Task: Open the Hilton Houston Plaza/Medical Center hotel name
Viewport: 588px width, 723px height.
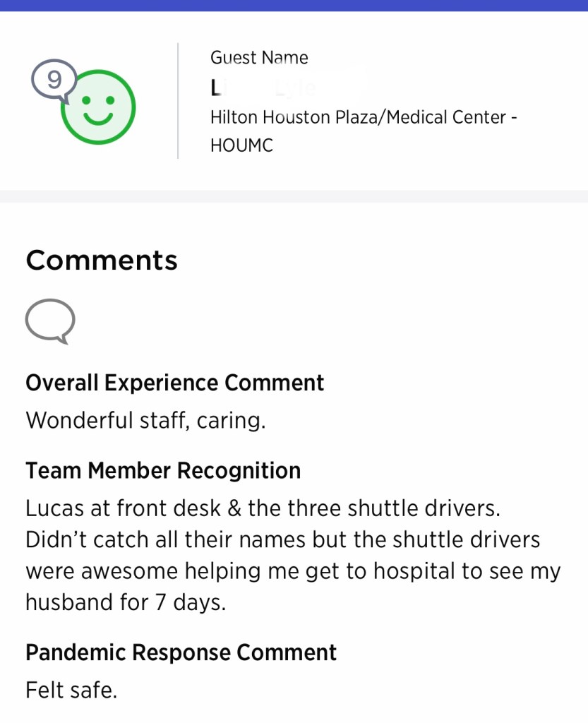Action: click(x=364, y=117)
